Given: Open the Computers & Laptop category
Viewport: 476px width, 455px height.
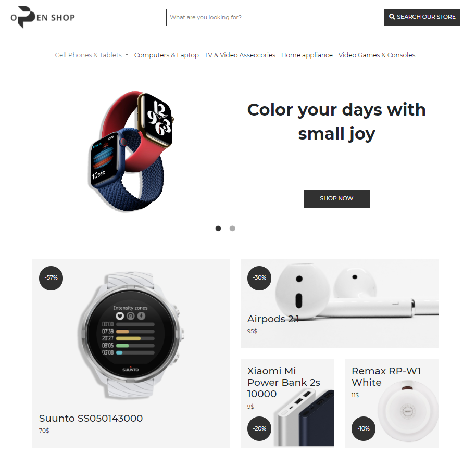Looking at the screenshot, I should pos(166,55).
